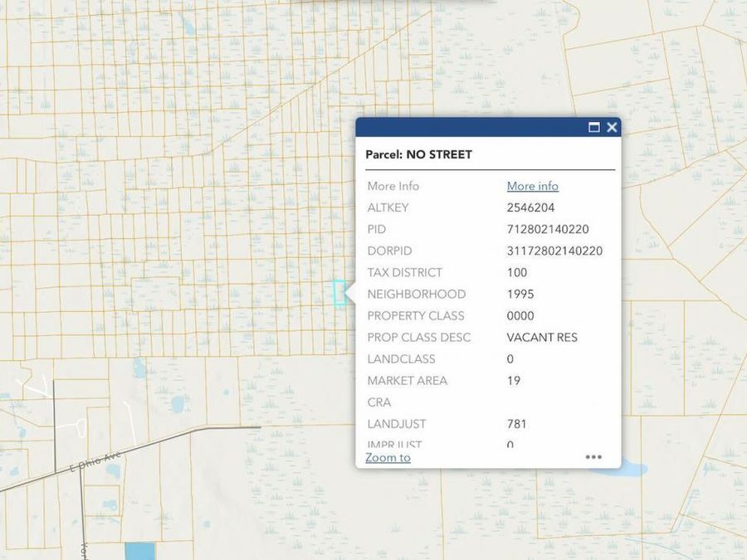Click the TAX DISTRICT field label
Image resolution: width=747 pixels, height=560 pixels.
tap(404, 272)
